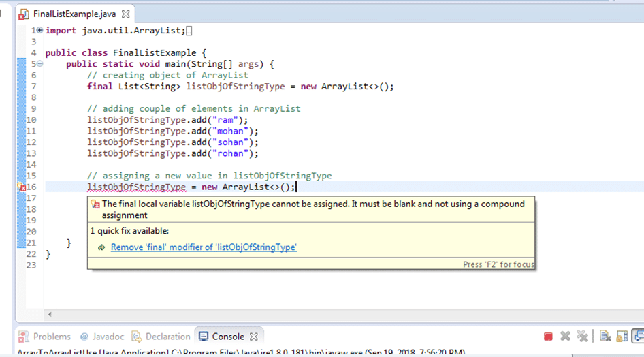This screenshot has width=644, height=357.
Task: Select the Console tab
Action: coord(227,337)
